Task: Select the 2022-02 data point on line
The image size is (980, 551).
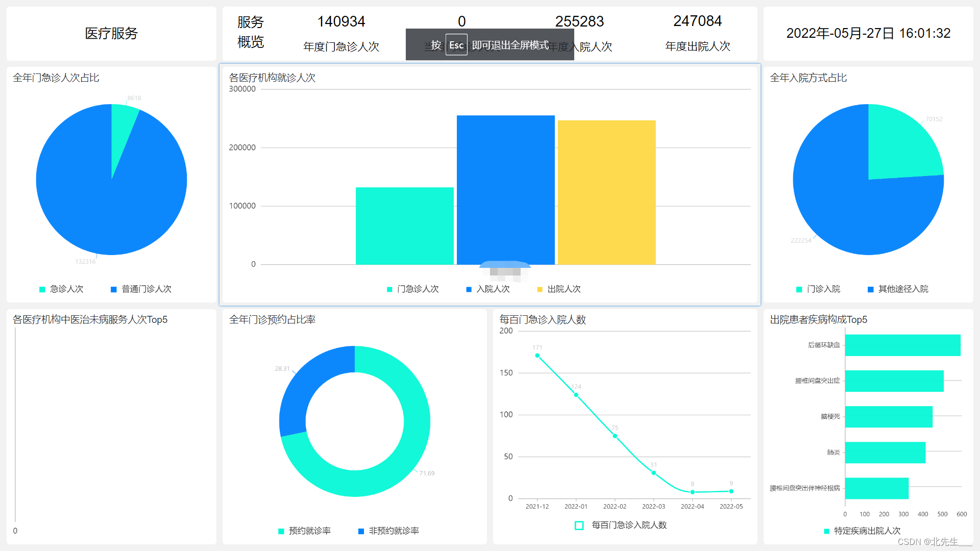Action: tap(615, 436)
